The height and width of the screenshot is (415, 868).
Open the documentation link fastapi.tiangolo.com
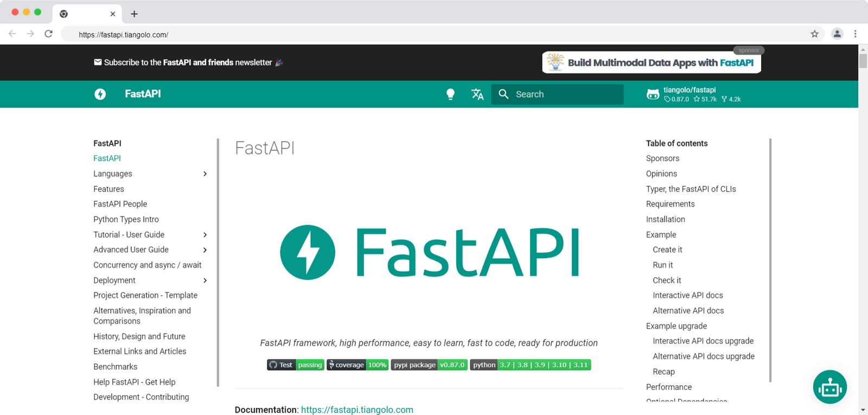(x=357, y=410)
